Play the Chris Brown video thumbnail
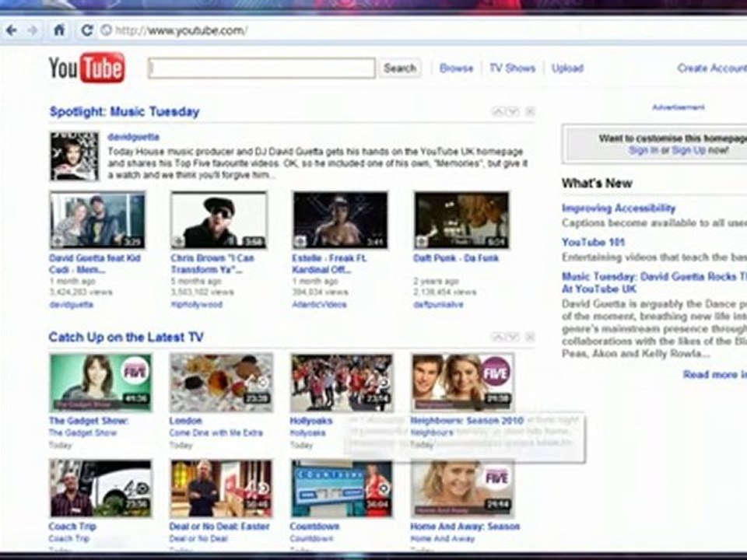The image size is (747, 560). click(219, 220)
